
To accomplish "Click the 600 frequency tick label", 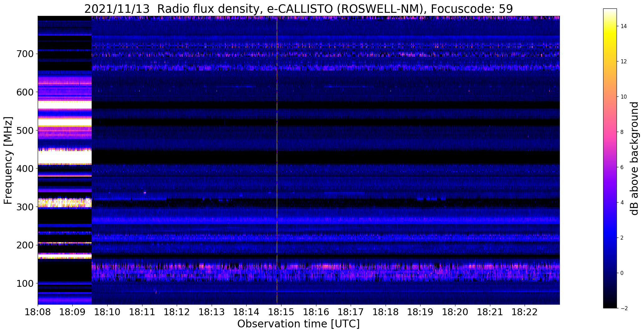I will point(24,92).
